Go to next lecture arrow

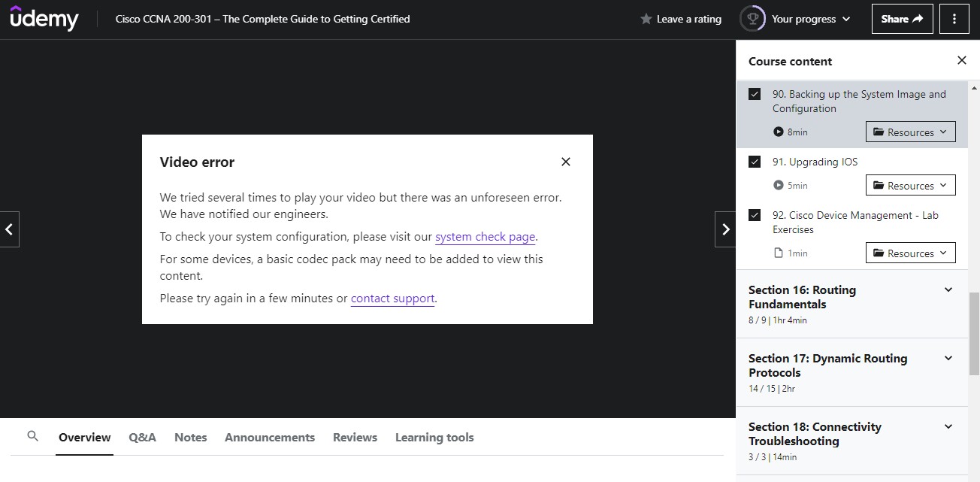(x=725, y=229)
